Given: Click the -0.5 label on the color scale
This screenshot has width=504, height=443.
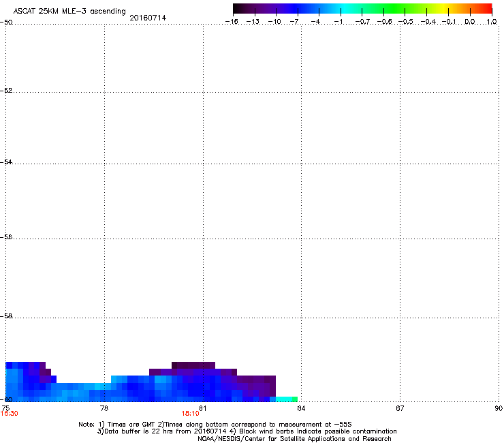Looking at the screenshot, I should click(x=406, y=22).
